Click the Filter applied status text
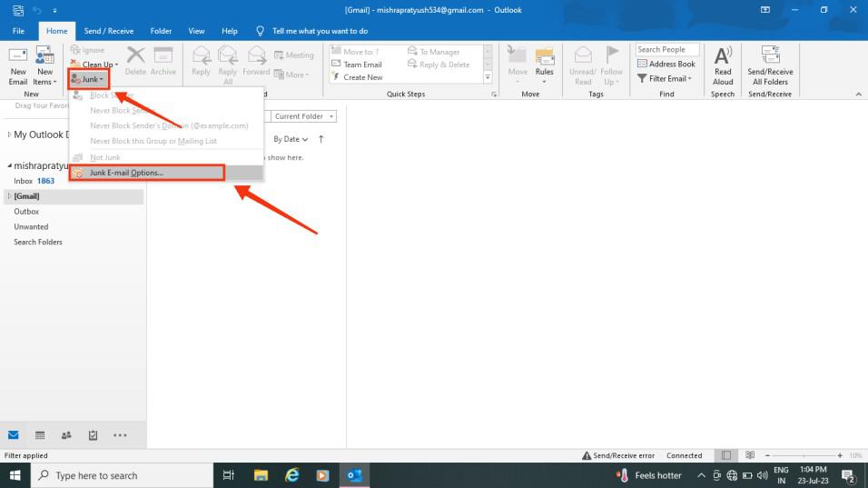868x488 pixels. (26, 455)
